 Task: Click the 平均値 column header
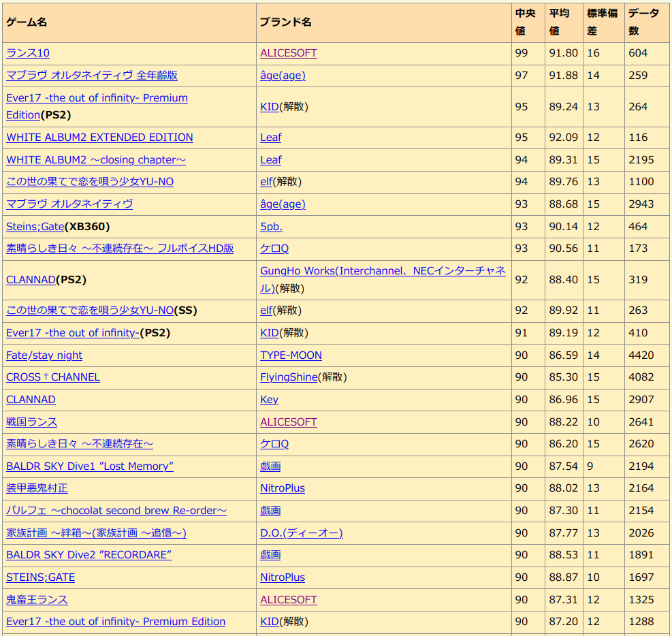(x=564, y=22)
